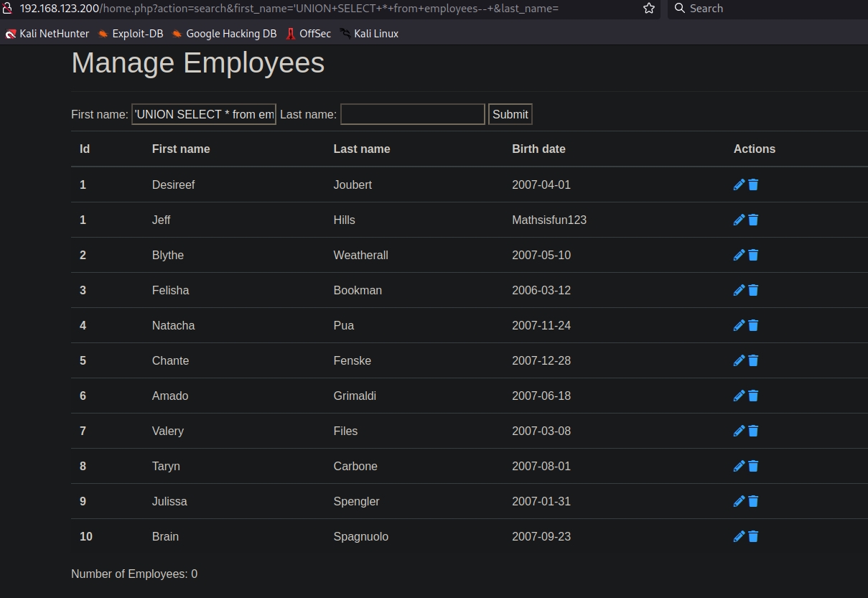Screen dimensions: 868x598
Task: Click the pencil icon for Chante Fenske
Action: tap(739, 360)
